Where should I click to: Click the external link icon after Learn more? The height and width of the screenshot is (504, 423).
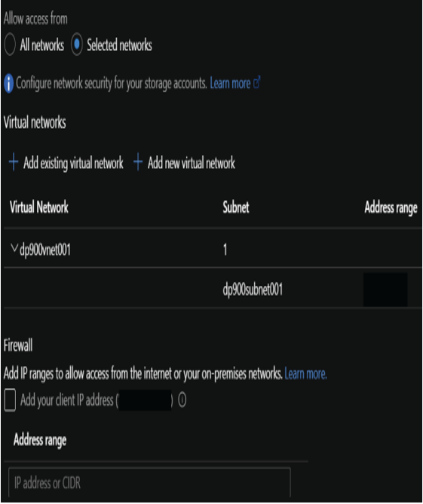tap(256, 82)
